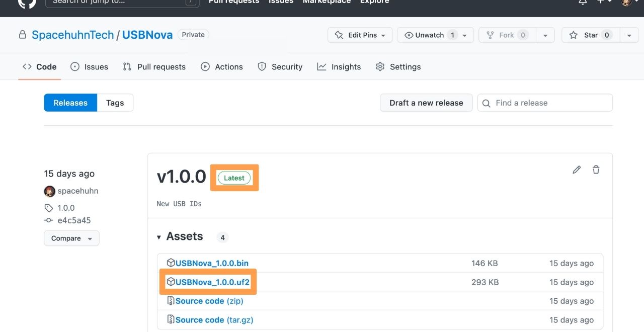Viewport: 644px width, 332px height.
Task: Click the Private repository badge
Action: [193, 35]
